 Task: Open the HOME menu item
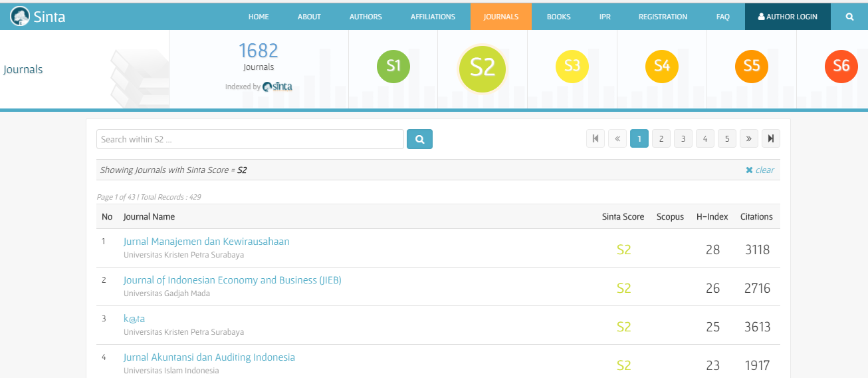(259, 17)
